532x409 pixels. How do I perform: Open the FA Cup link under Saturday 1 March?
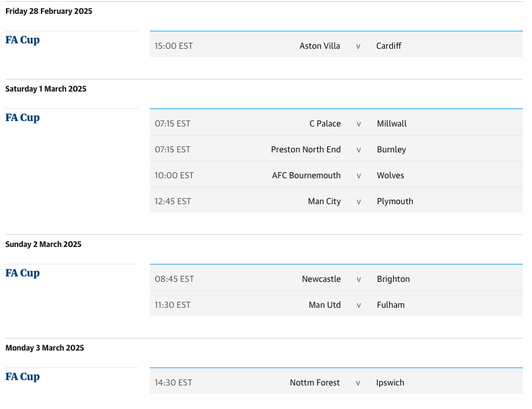pos(22,118)
